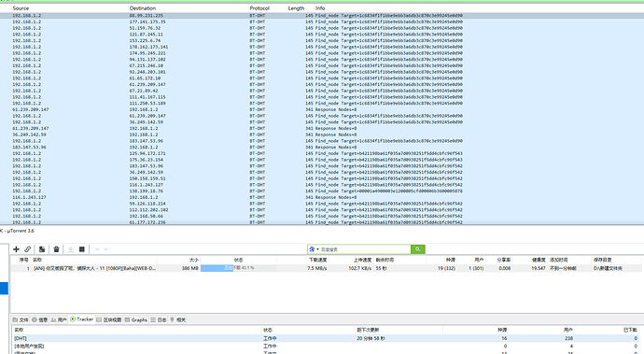Select packet to destination 175.36.23.154
Screen dimensions: 644x354
(322, 160)
